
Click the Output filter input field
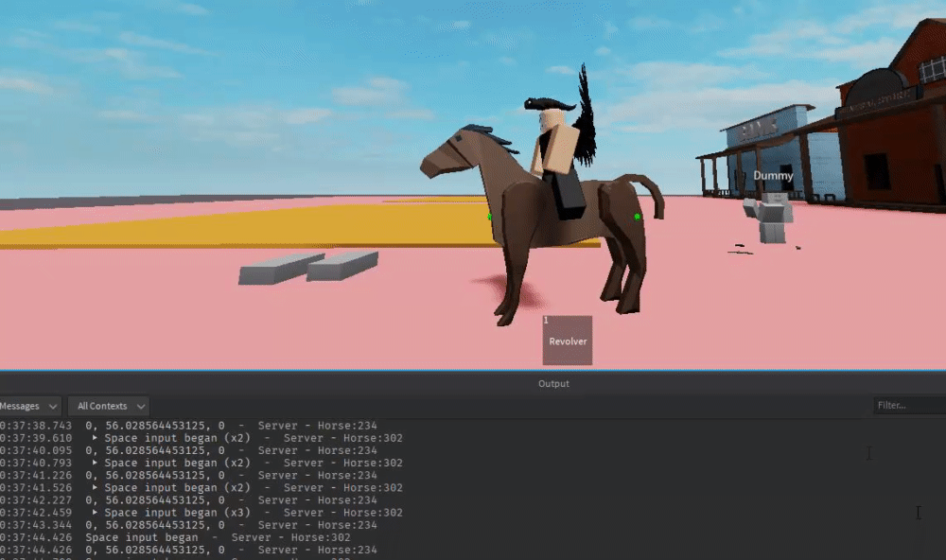tap(909, 406)
